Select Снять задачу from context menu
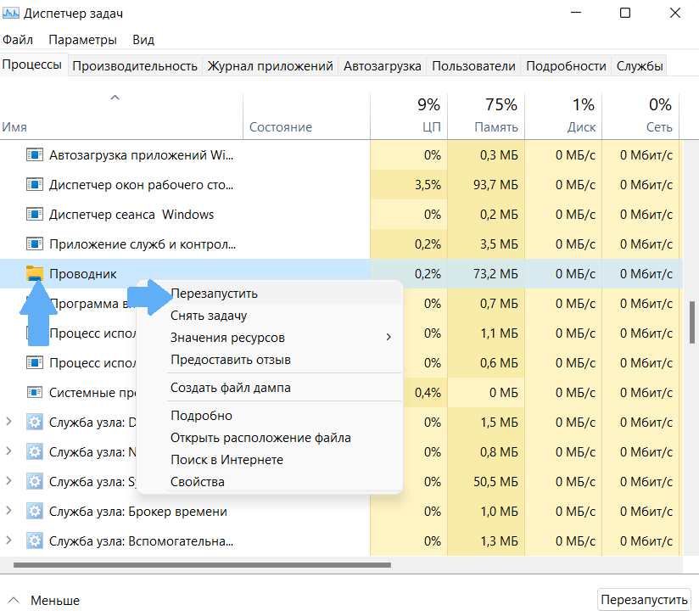This screenshot has height=616, width=699. click(209, 316)
